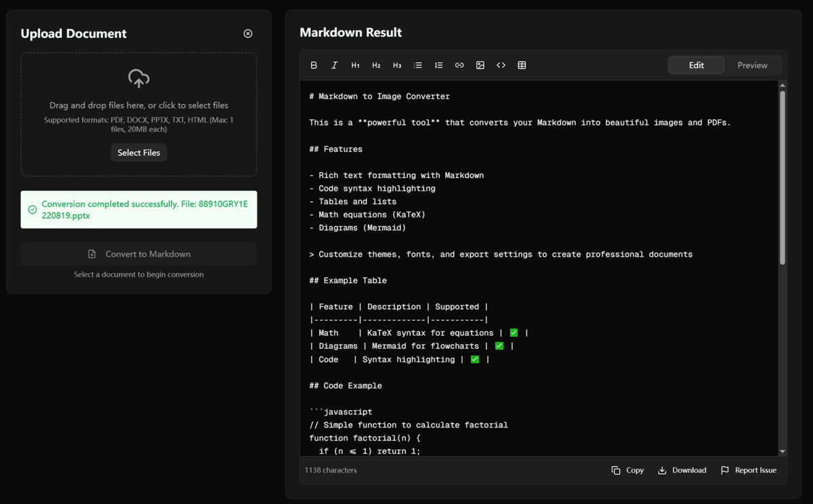813x504 pixels.
Task: Select the H1 heading icon
Action: tap(355, 64)
